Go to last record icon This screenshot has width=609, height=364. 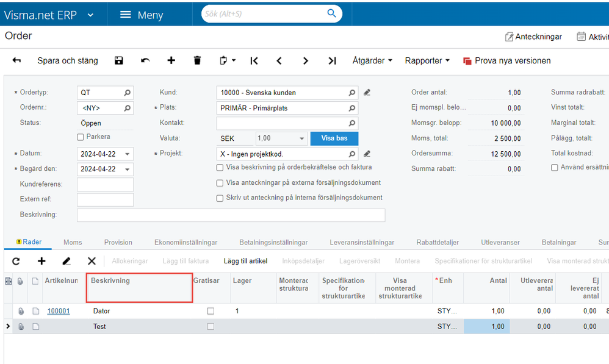point(332,60)
